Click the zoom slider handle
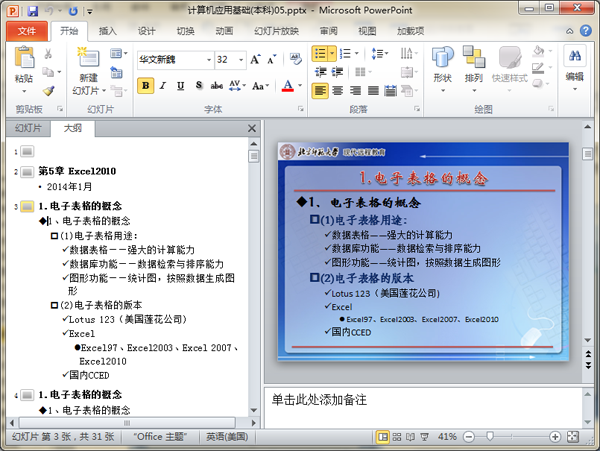This screenshot has height=451, width=600. point(490,436)
